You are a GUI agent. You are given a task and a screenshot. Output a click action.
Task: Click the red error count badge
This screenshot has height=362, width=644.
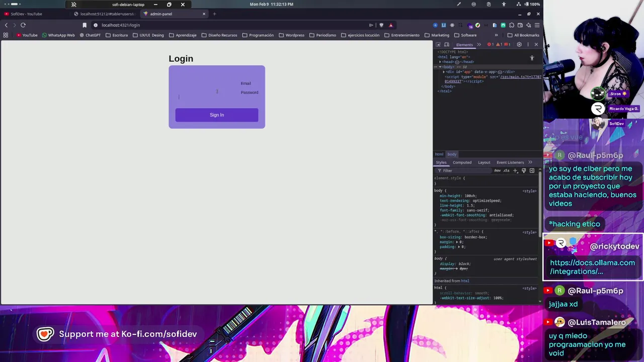click(x=490, y=44)
